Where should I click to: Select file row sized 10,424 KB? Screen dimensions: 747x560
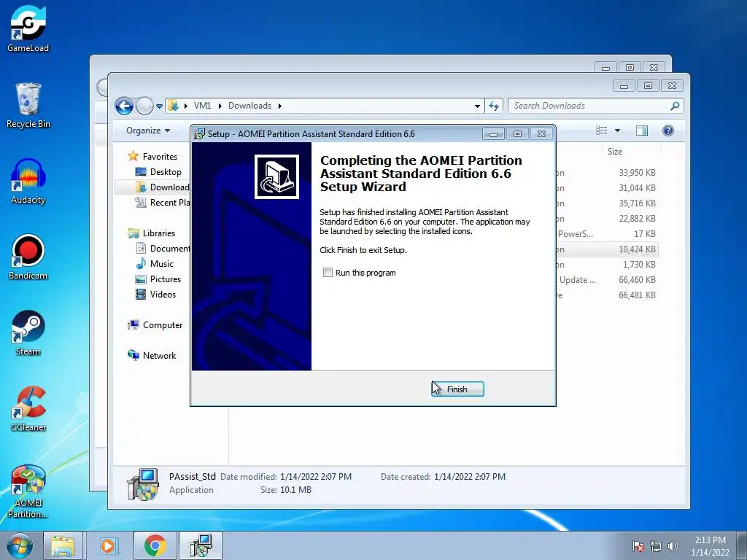click(607, 249)
